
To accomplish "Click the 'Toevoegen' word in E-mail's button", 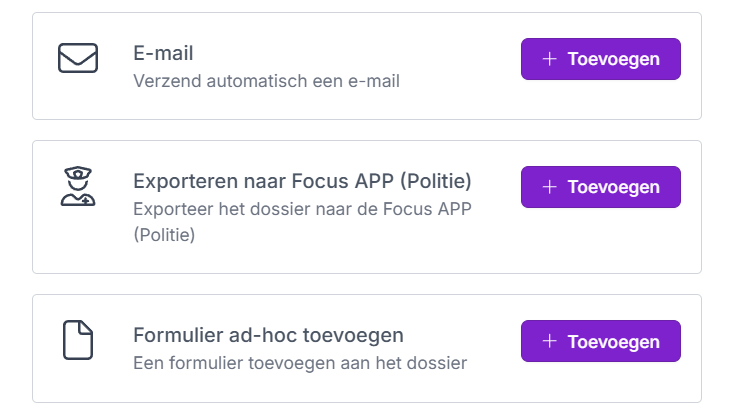I will 613,59.
